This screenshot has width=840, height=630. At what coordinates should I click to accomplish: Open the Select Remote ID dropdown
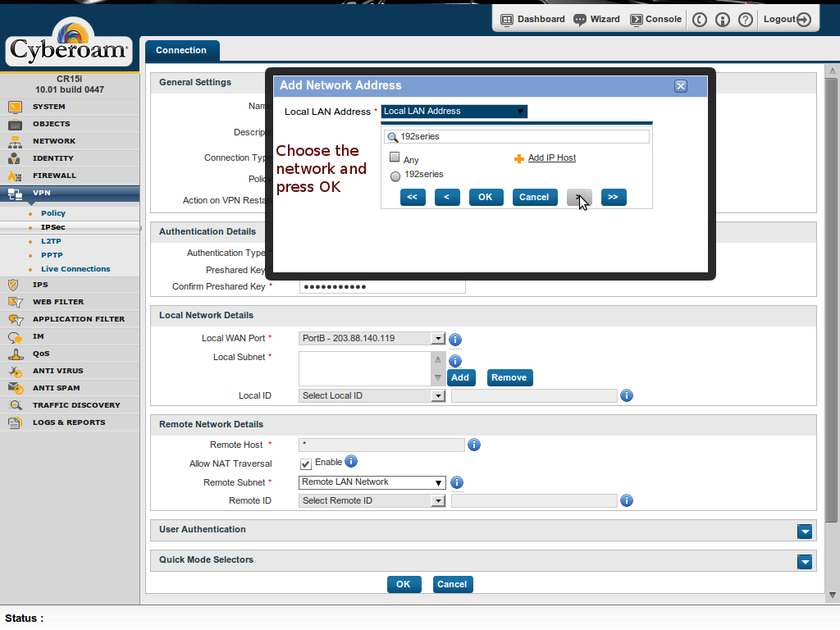point(372,501)
